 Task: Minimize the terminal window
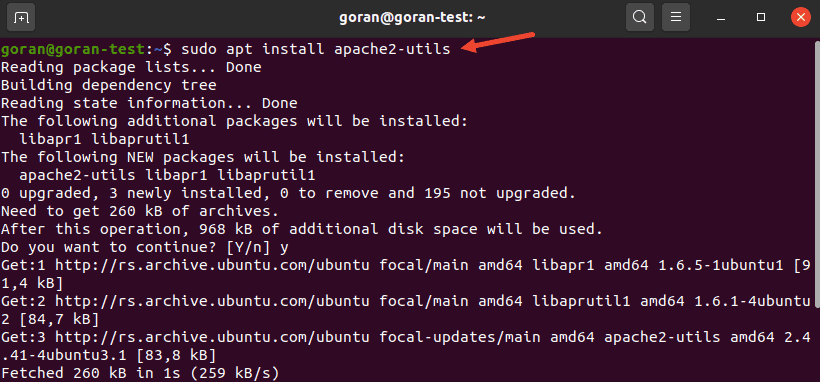[722, 17]
